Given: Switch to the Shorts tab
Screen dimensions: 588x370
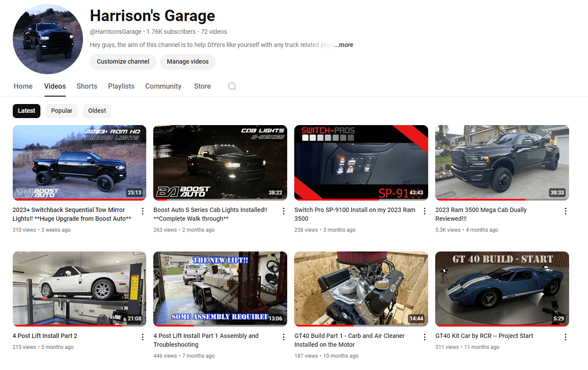Looking at the screenshot, I should pos(87,86).
